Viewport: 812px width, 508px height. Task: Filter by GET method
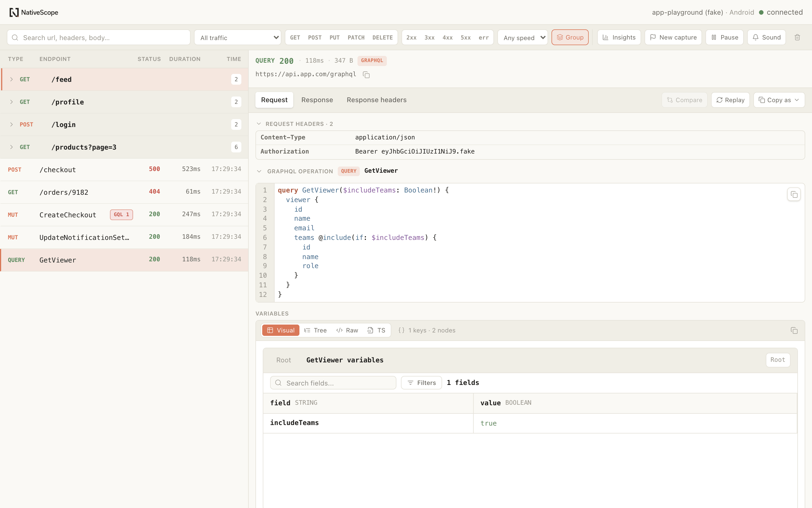coord(295,38)
